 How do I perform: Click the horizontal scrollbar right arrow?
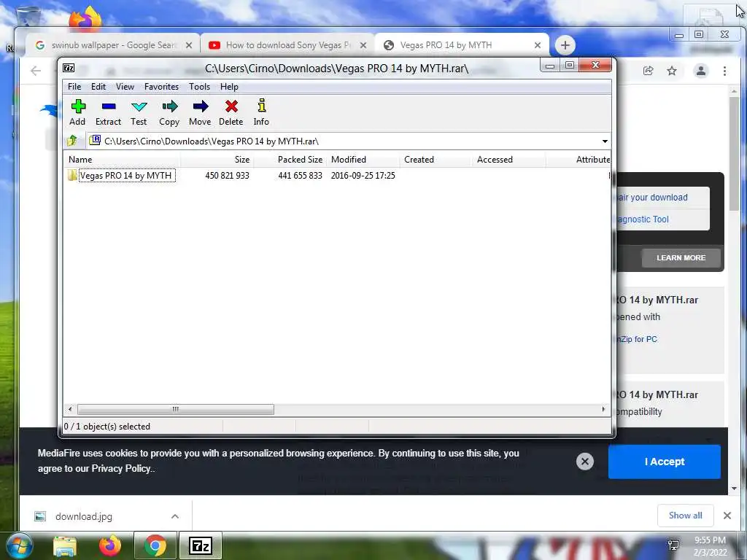coord(603,409)
